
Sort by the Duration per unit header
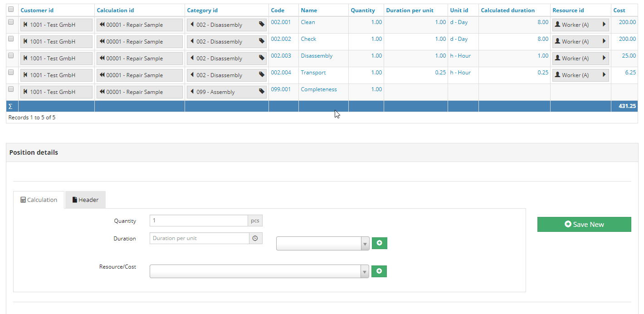(410, 10)
